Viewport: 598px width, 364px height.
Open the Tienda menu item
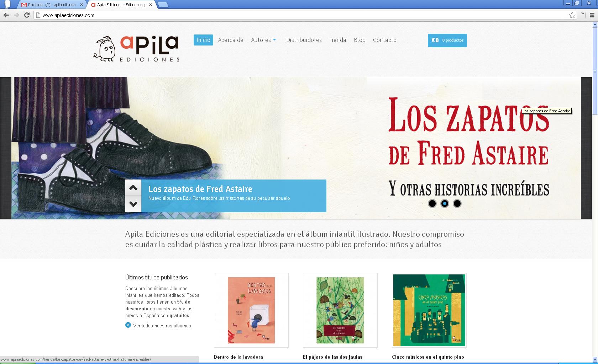(x=337, y=40)
